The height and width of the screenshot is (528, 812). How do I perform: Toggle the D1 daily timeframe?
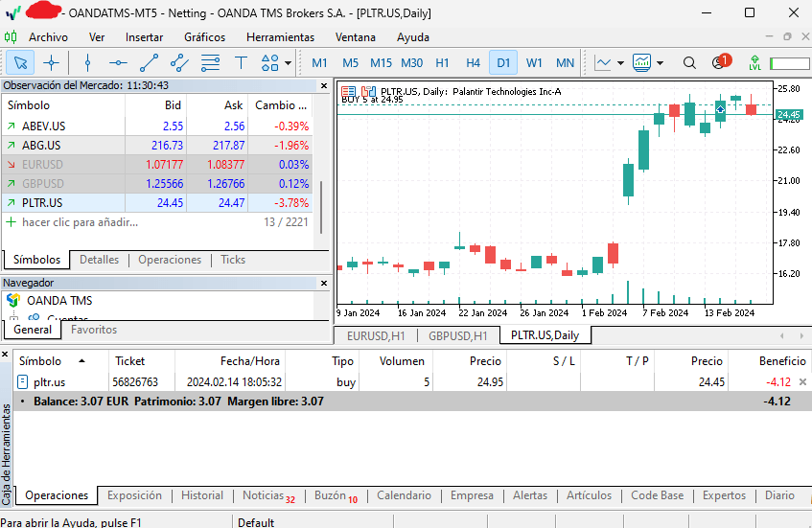click(x=503, y=63)
